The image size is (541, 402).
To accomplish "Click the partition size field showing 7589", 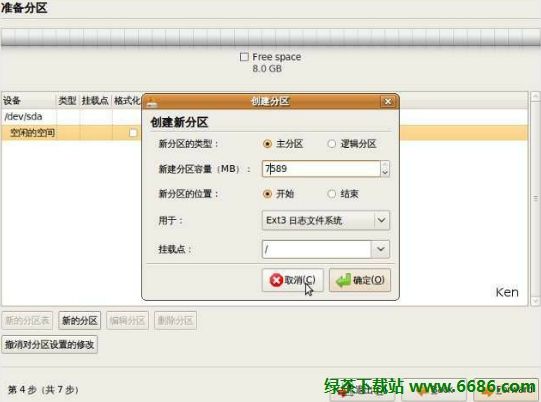I will coord(321,169).
